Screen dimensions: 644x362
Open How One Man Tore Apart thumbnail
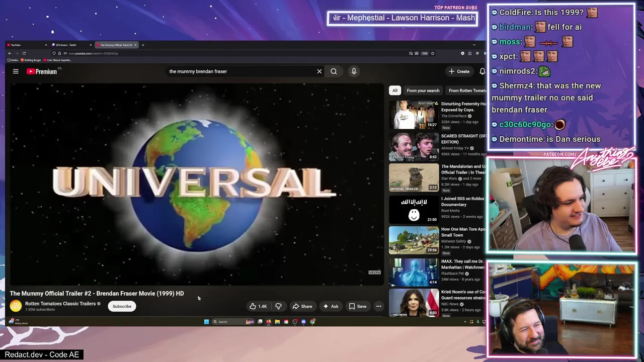[x=414, y=240]
